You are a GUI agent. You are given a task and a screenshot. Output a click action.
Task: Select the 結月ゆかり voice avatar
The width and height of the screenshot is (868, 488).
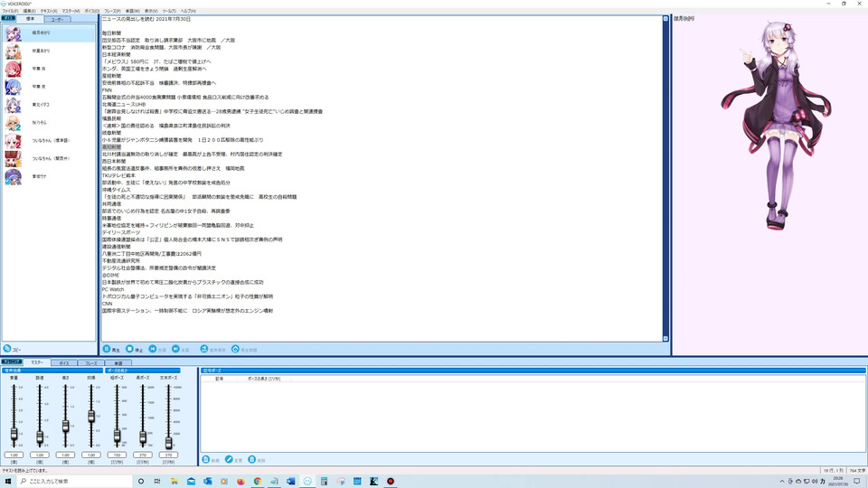pos(14,33)
